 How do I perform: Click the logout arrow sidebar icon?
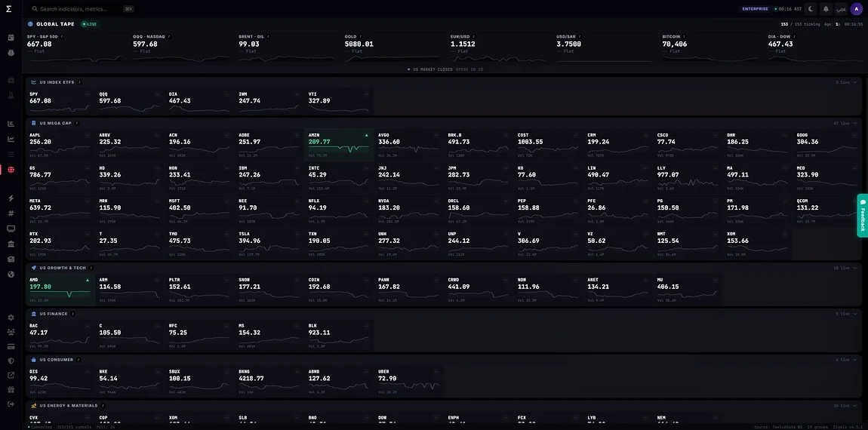coord(11,404)
